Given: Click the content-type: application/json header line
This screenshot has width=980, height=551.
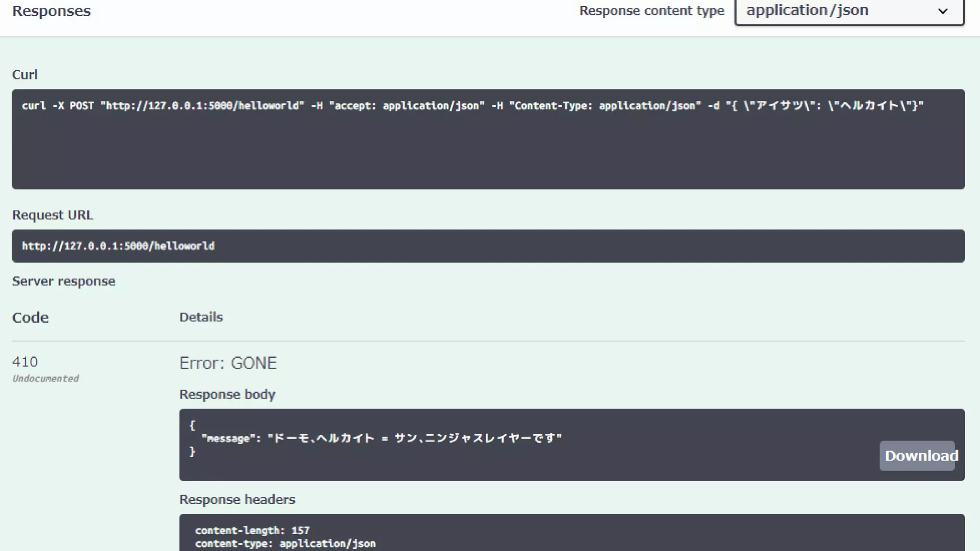Looking at the screenshot, I should point(285,544).
